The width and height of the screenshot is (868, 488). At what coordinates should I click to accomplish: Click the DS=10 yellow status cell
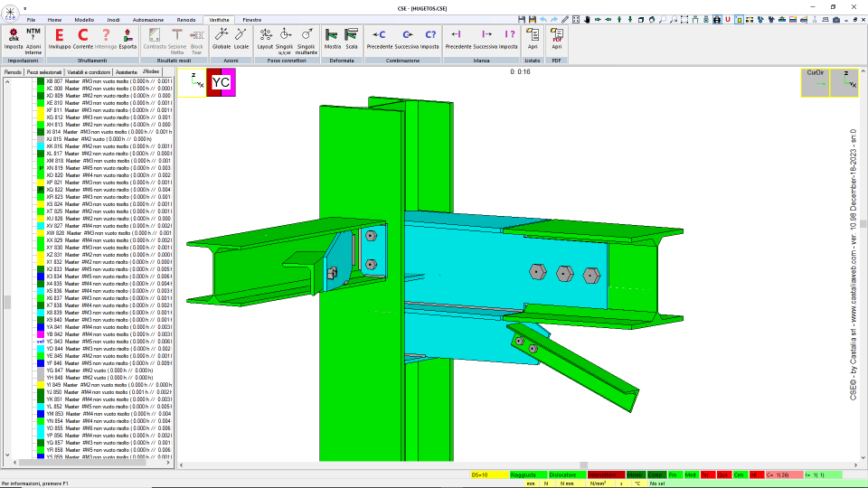pos(489,474)
